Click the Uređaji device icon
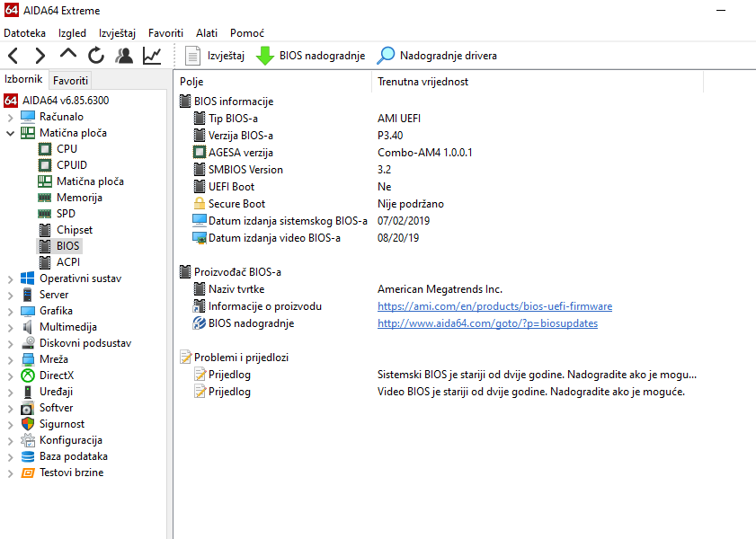The width and height of the screenshot is (756, 539). (x=28, y=392)
